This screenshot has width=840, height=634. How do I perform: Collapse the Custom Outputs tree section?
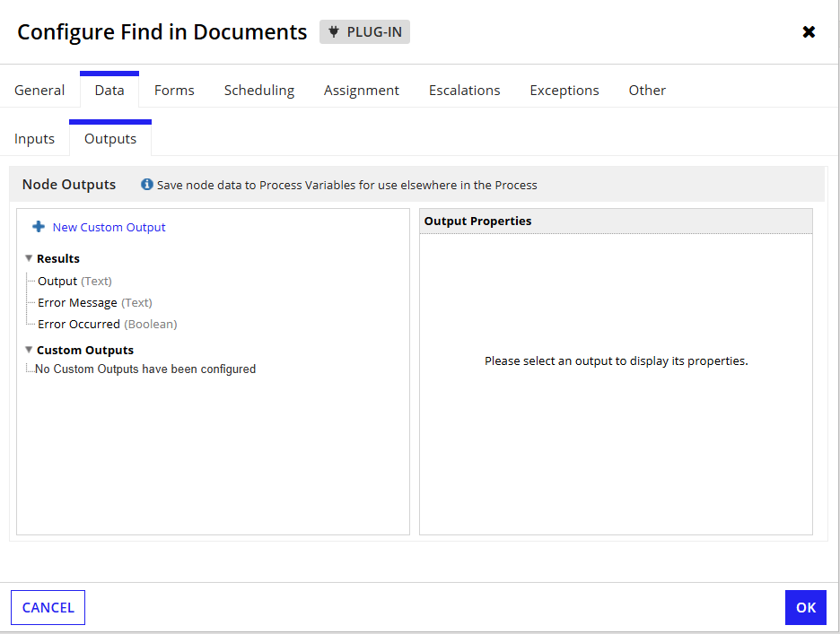29,350
